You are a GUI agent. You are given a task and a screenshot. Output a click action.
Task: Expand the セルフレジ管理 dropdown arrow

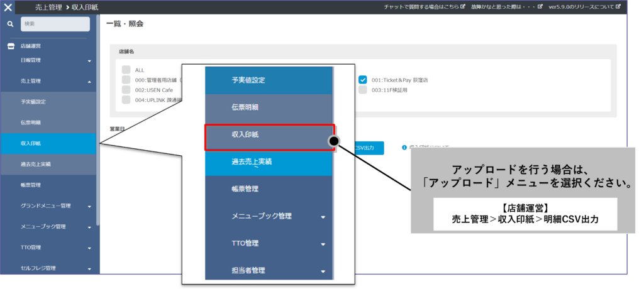pyautogui.click(x=89, y=270)
